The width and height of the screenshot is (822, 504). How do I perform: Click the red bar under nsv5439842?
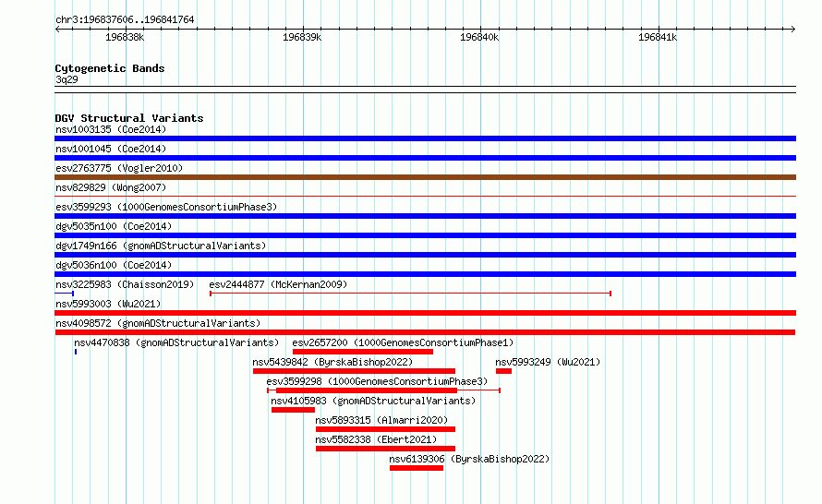(354, 371)
